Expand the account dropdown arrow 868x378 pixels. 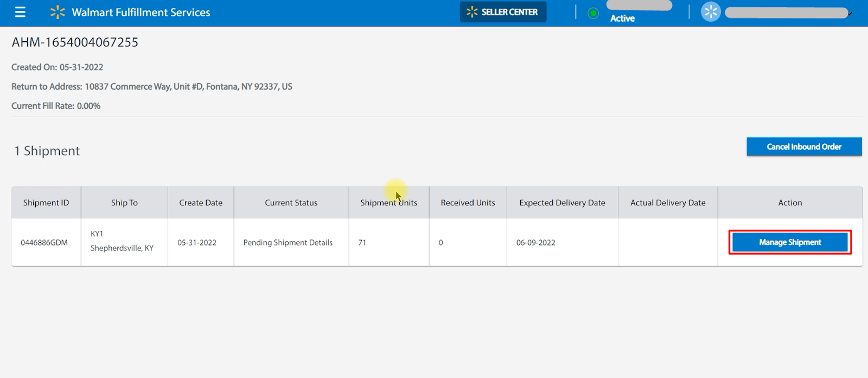coord(850,14)
